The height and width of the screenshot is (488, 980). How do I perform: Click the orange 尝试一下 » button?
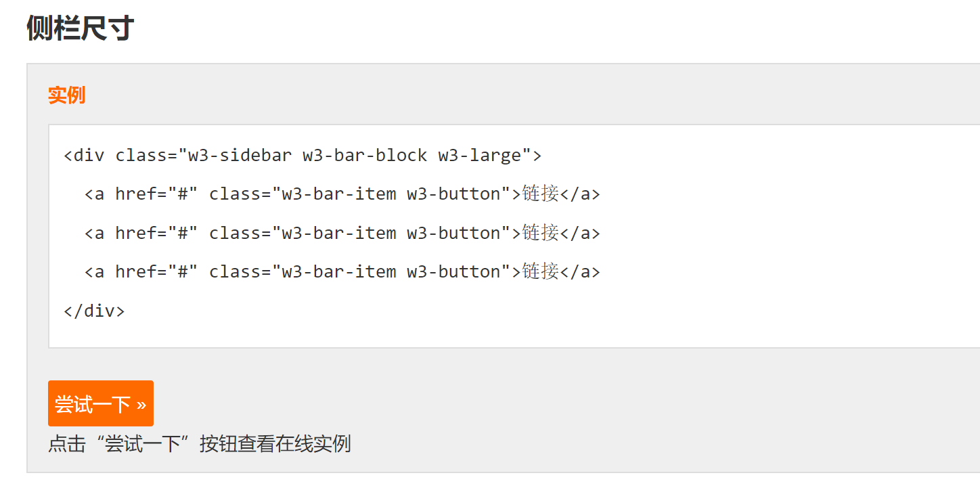click(x=101, y=404)
